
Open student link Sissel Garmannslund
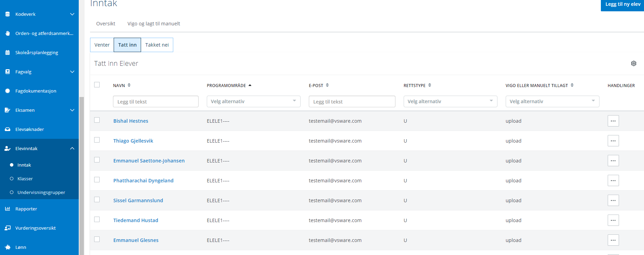pos(138,201)
